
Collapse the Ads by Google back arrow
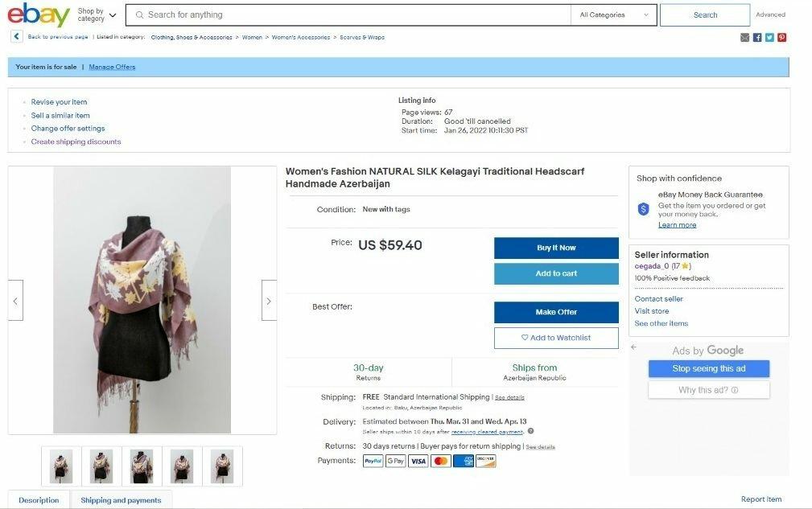coord(633,347)
